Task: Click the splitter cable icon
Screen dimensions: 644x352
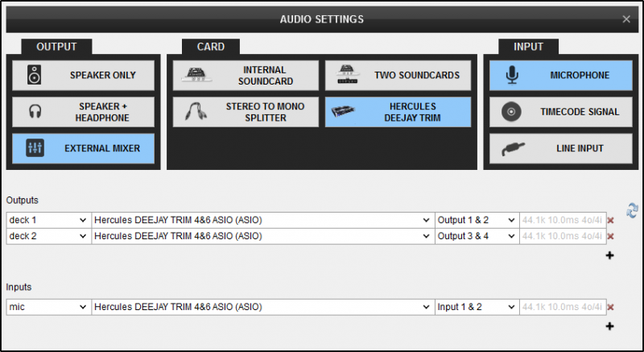Action: (x=196, y=111)
